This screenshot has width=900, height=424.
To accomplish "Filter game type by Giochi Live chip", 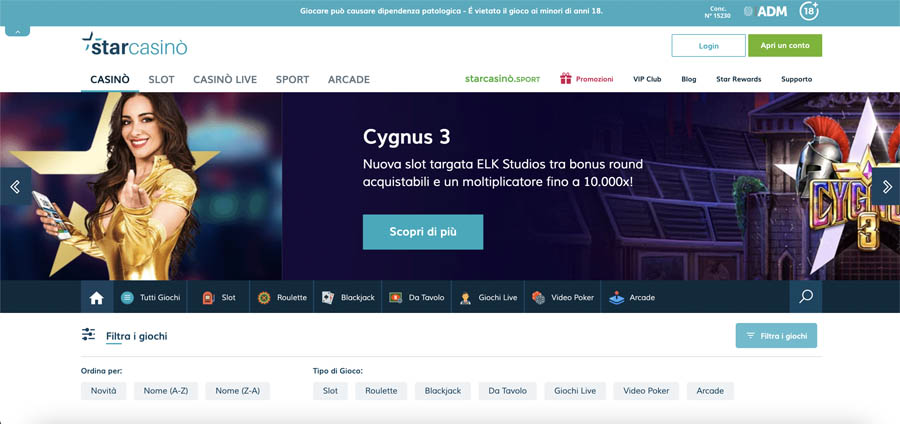I will (575, 391).
